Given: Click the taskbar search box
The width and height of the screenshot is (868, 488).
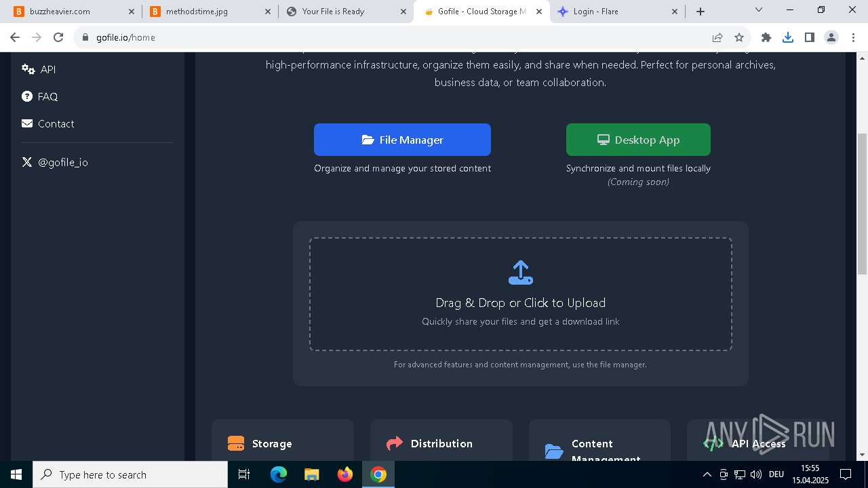Looking at the screenshot, I should 130,474.
